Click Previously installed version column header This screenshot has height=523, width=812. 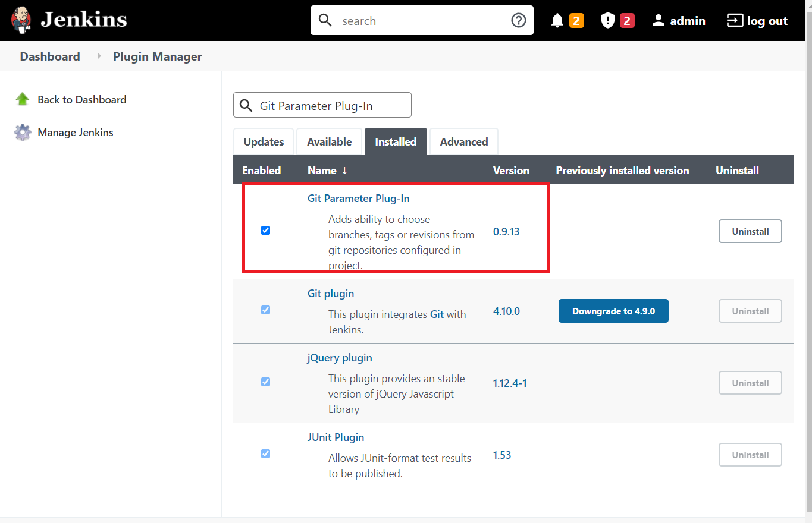pos(622,171)
